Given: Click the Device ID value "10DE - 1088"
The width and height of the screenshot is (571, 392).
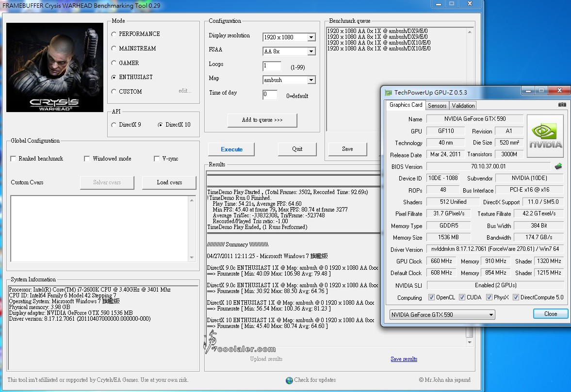Looking at the screenshot, I should 443,178.
